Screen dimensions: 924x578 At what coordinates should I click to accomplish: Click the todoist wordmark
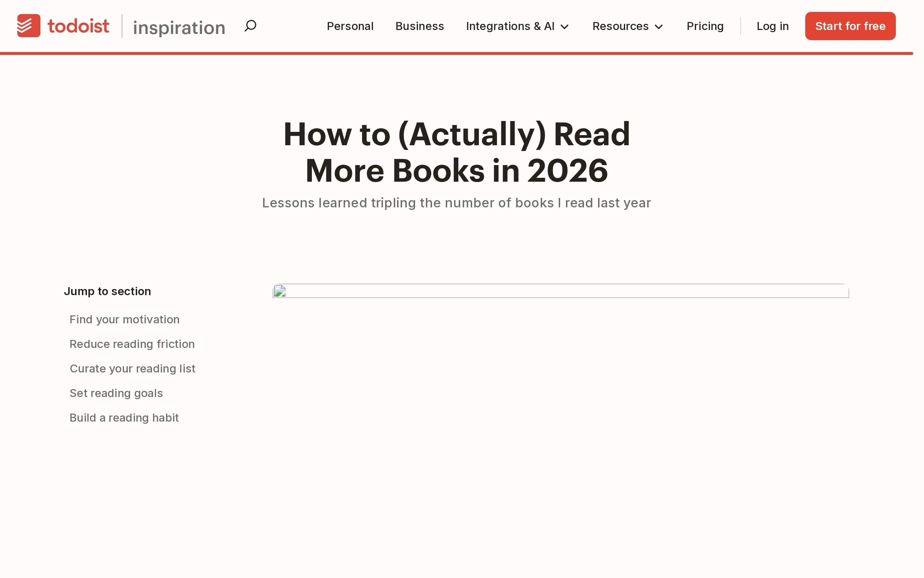78,26
